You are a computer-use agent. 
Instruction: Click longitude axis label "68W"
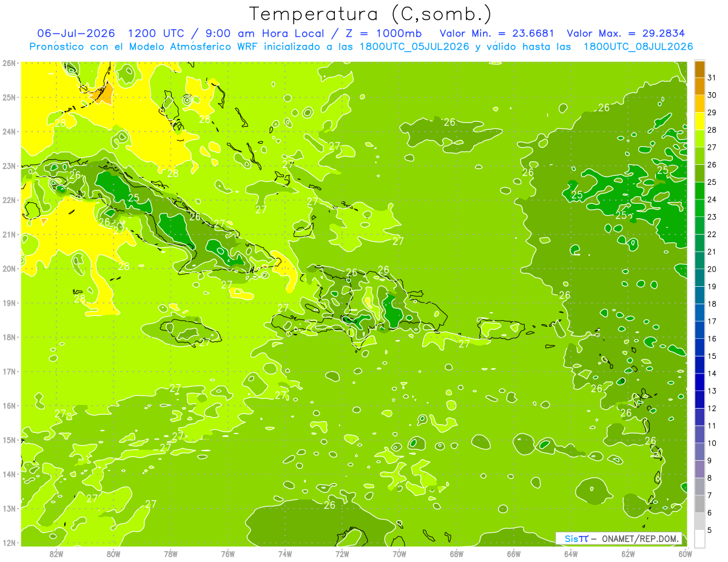[456, 554]
